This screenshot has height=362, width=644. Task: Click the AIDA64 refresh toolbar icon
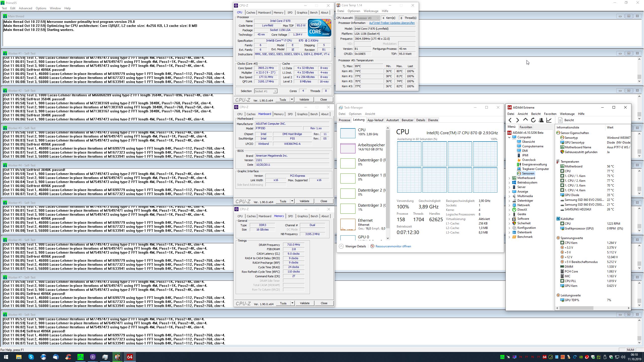533,120
